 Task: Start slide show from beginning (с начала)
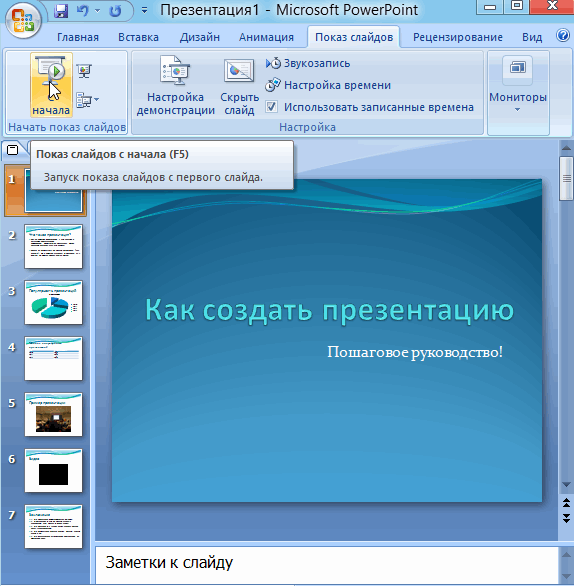(x=51, y=85)
